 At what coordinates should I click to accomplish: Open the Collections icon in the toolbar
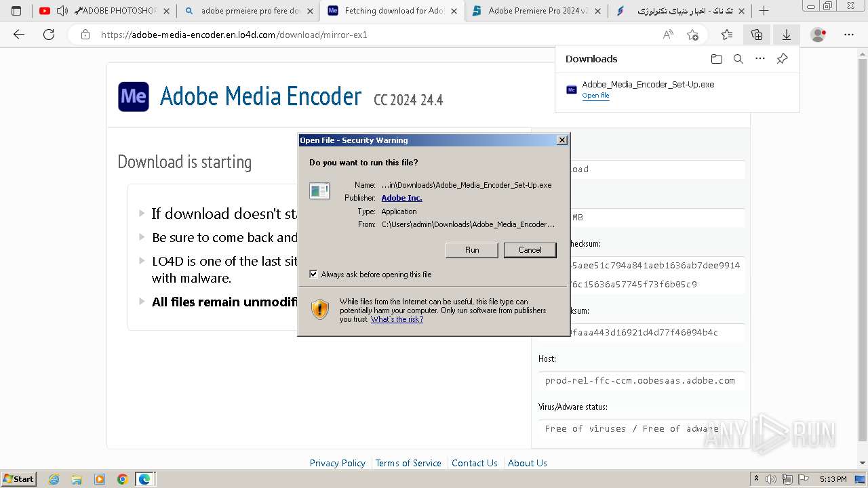757,35
